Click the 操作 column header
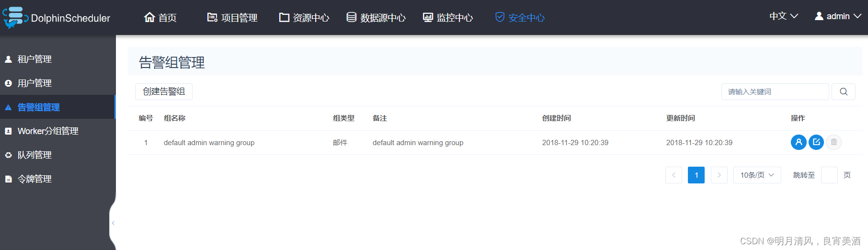Screen dimensions: 868x250 pos(798,118)
